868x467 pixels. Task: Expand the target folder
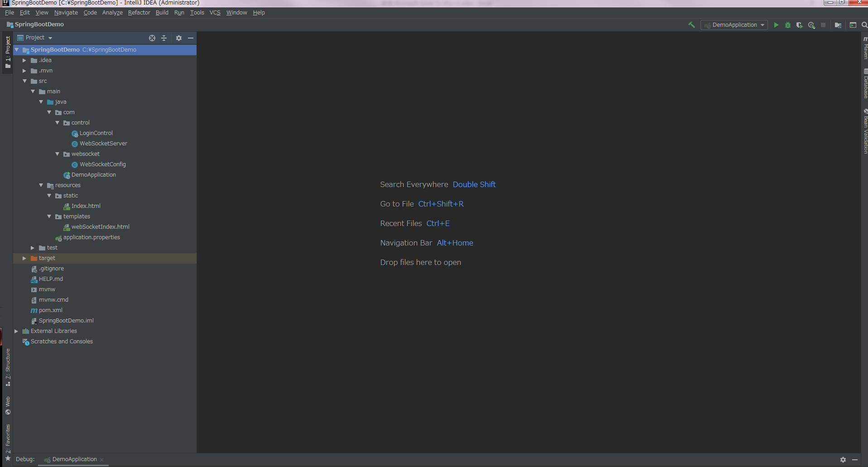point(24,258)
